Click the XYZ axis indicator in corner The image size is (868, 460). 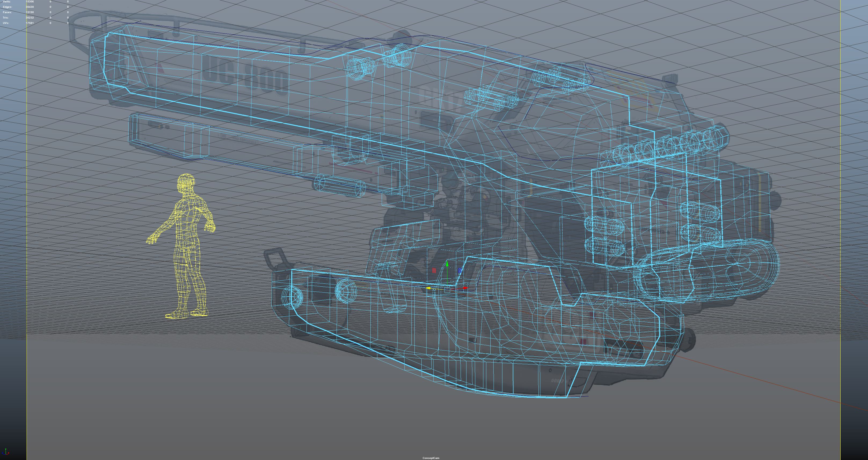(5, 452)
